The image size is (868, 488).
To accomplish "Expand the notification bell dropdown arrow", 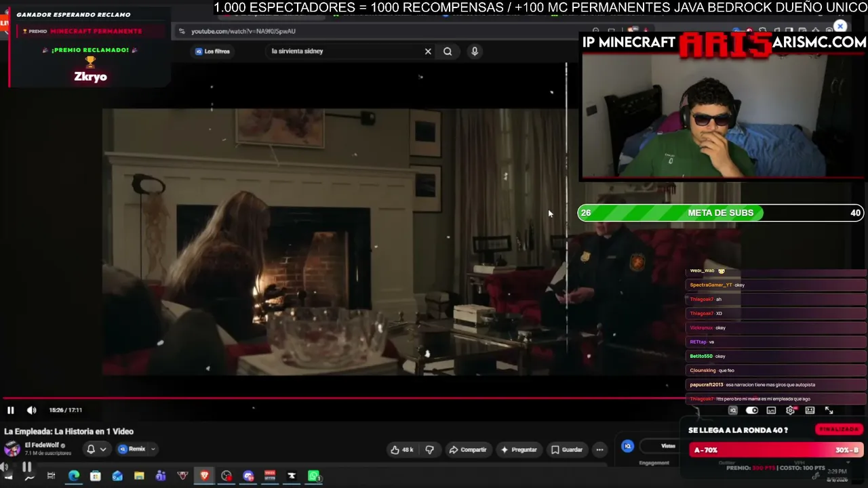I will coord(103,449).
